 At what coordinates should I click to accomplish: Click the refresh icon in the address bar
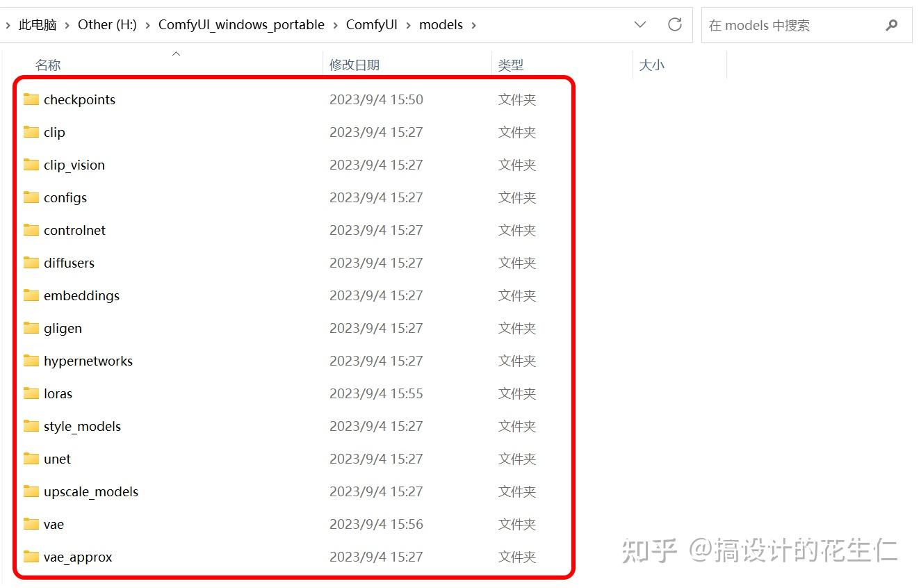674,24
